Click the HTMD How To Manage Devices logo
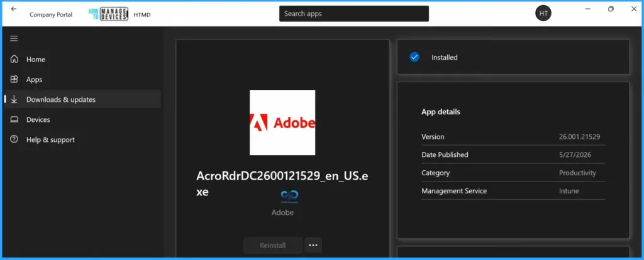The width and height of the screenshot is (644, 260). [x=108, y=14]
